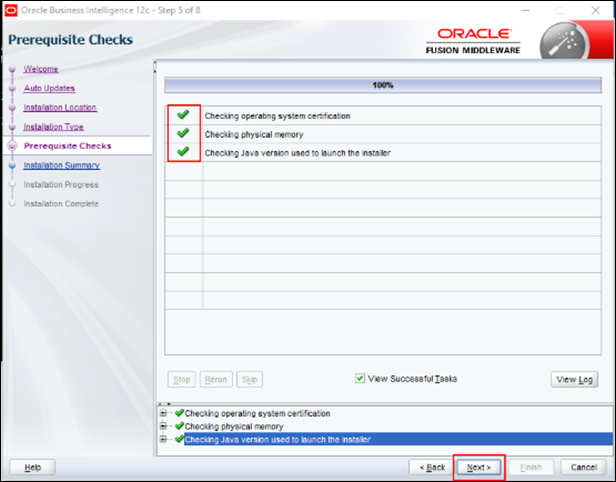Jump to the Installation Location step
This screenshot has height=482, width=616.
coord(60,108)
